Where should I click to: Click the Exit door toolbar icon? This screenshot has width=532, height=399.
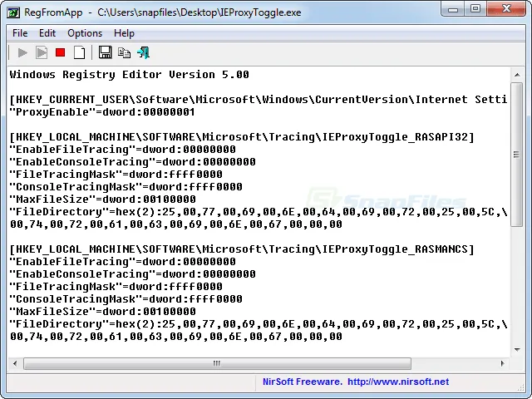tap(143, 52)
